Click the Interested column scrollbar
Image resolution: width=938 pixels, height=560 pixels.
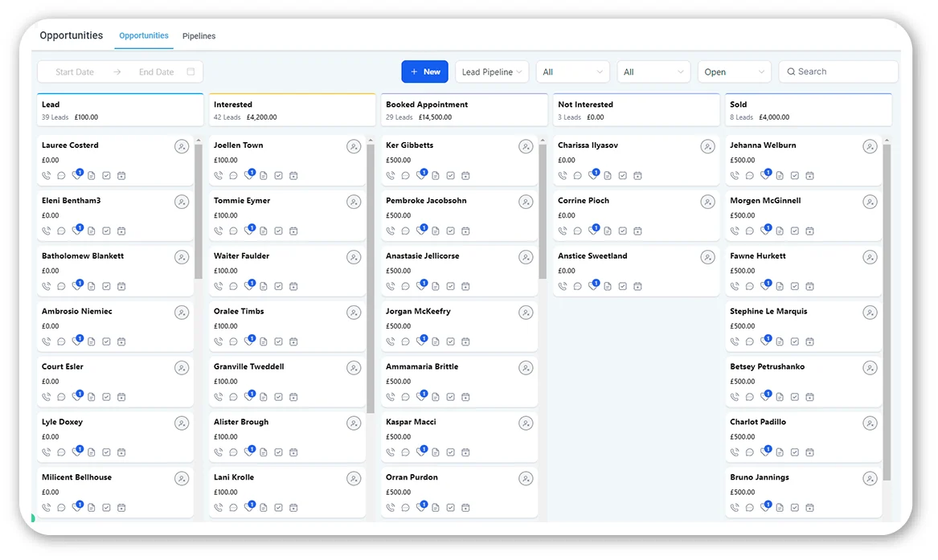pyautogui.click(x=371, y=279)
